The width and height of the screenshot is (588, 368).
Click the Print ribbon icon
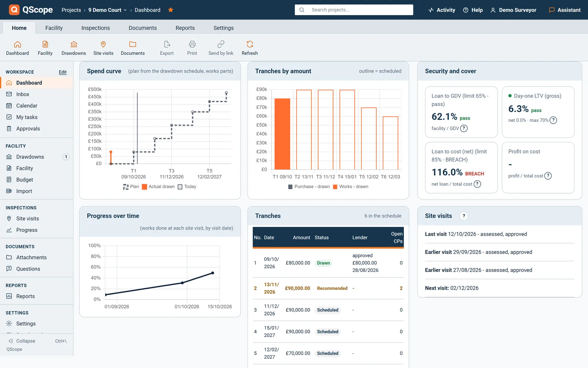192,48
